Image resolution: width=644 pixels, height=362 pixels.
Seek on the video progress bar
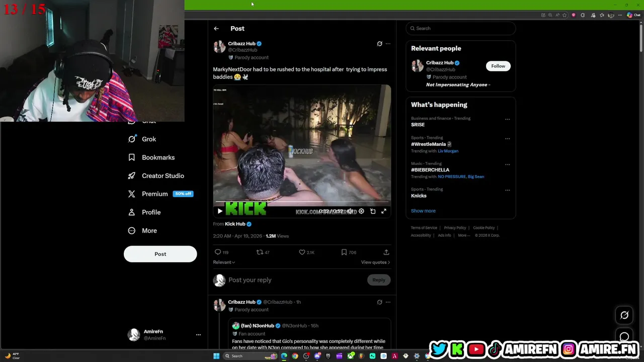click(x=302, y=202)
